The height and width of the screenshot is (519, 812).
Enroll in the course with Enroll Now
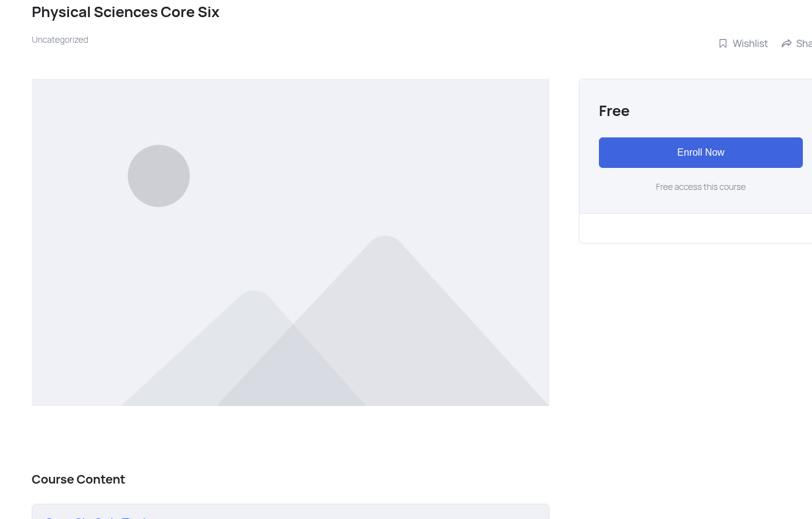click(x=701, y=153)
